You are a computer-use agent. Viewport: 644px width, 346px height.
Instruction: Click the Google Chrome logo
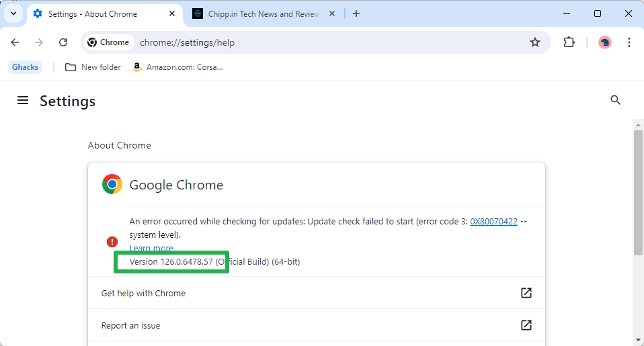pyautogui.click(x=112, y=184)
